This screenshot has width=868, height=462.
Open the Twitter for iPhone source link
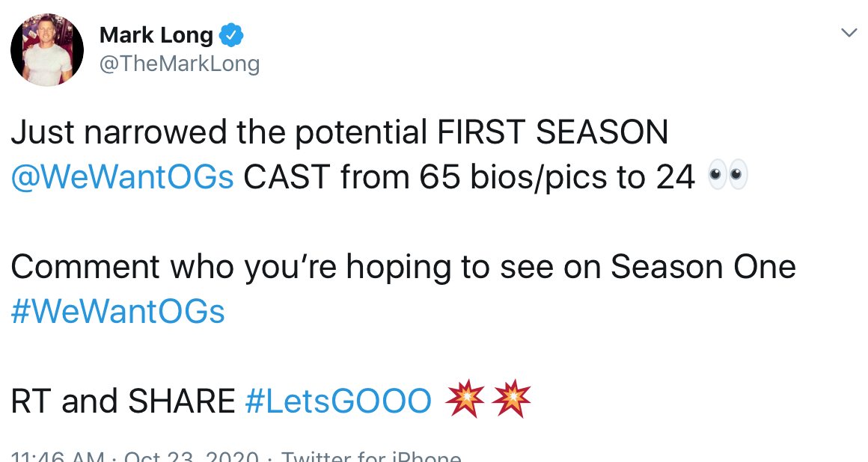[x=371, y=457]
